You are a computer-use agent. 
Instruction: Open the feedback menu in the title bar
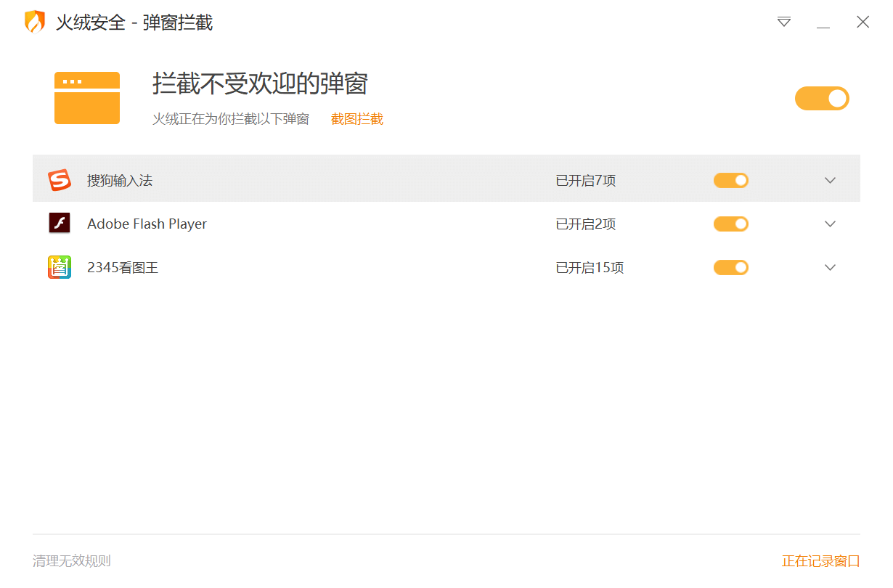[x=784, y=23]
